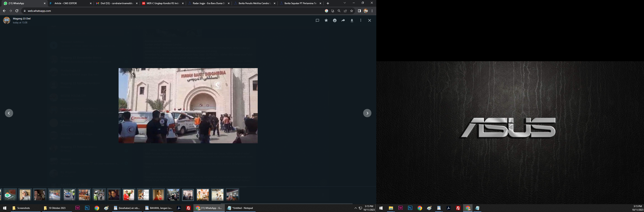Select the two men in red and white thumbnail
The height and width of the screenshot is (212, 644).
point(129,195)
